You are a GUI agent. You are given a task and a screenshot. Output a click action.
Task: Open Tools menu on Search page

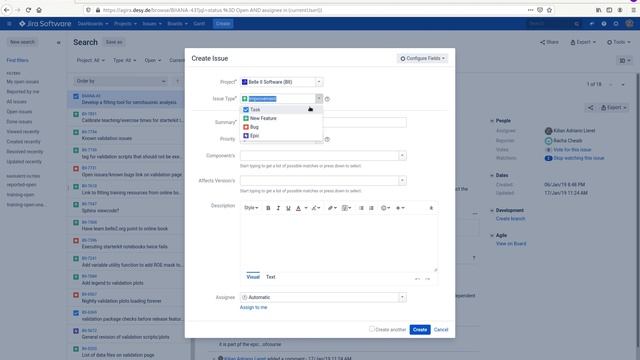pyautogui.click(x=618, y=42)
